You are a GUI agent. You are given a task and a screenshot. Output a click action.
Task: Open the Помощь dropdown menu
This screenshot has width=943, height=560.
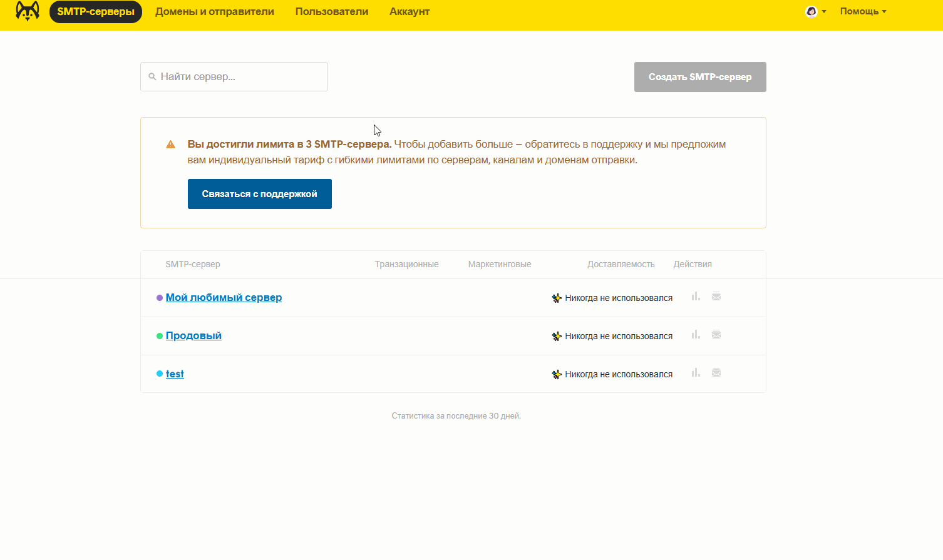863,11
